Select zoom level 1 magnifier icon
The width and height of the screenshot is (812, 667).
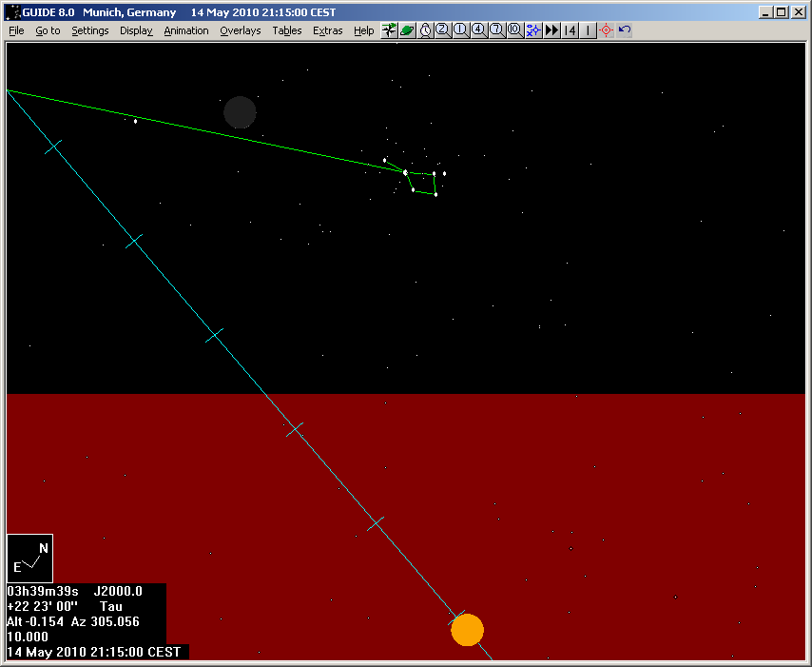(x=460, y=30)
